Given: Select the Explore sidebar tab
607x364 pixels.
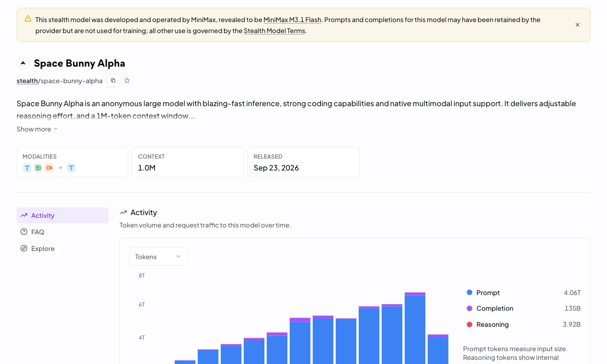Looking at the screenshot, I should coord(63,249).
